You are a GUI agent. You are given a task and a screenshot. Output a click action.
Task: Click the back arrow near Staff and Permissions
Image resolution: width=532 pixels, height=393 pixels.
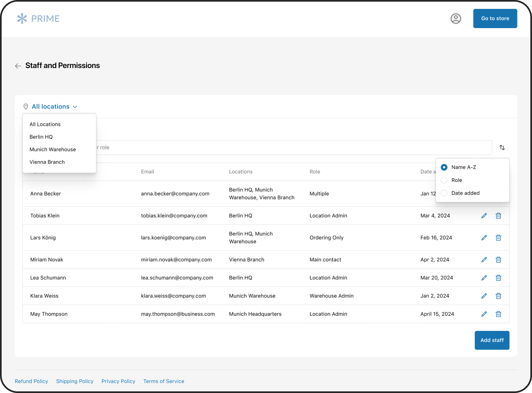(x=18, y=66)
